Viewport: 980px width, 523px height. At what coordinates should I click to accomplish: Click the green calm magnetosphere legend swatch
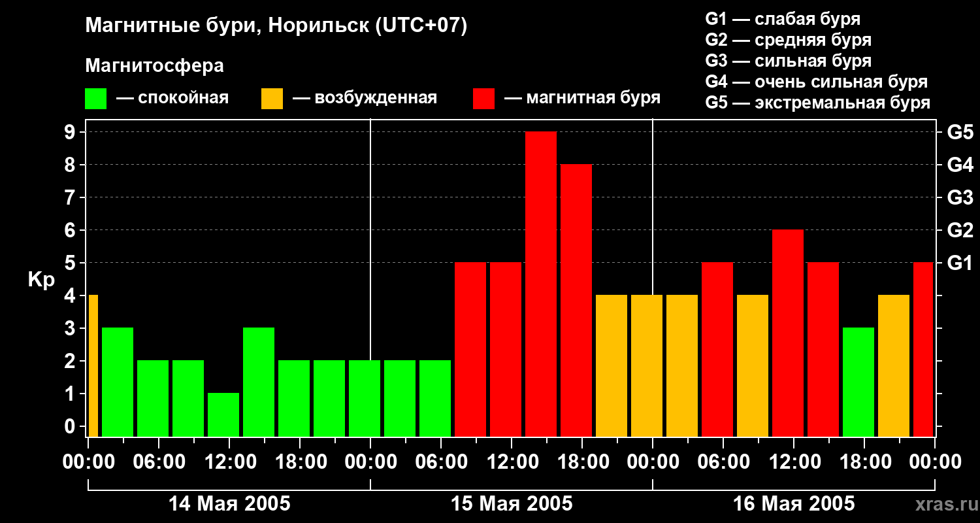pyautogui.click(x=95, y=99)
